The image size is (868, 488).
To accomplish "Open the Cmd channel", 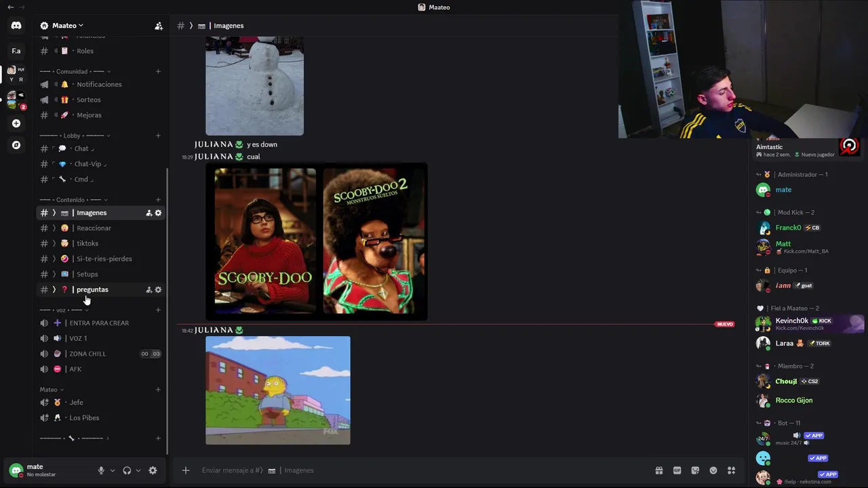I will 101,180.
